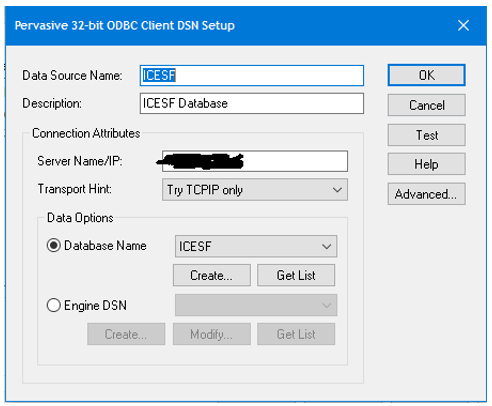492x406 pixels.
Task: Focus the Description field containing ICESF Database
Action: [252, 104]
